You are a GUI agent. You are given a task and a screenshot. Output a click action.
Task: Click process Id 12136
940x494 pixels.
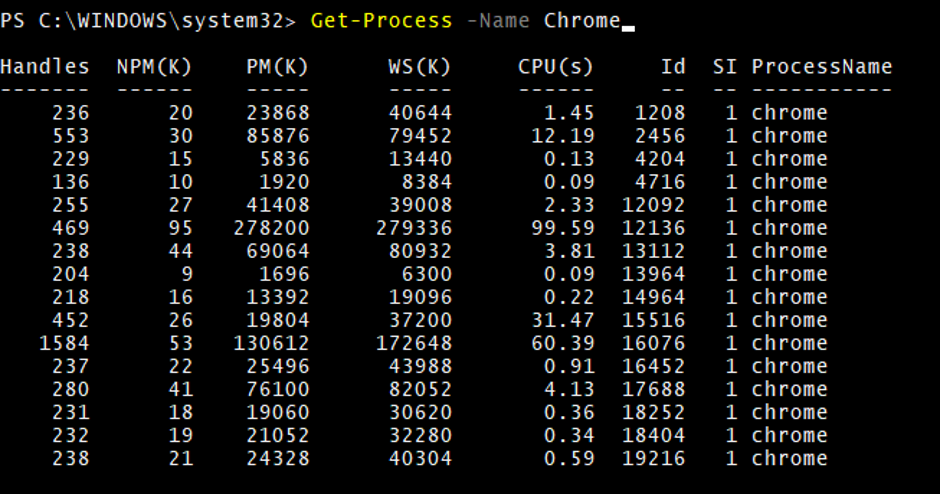pyautogui.click(x=653, y=228)
